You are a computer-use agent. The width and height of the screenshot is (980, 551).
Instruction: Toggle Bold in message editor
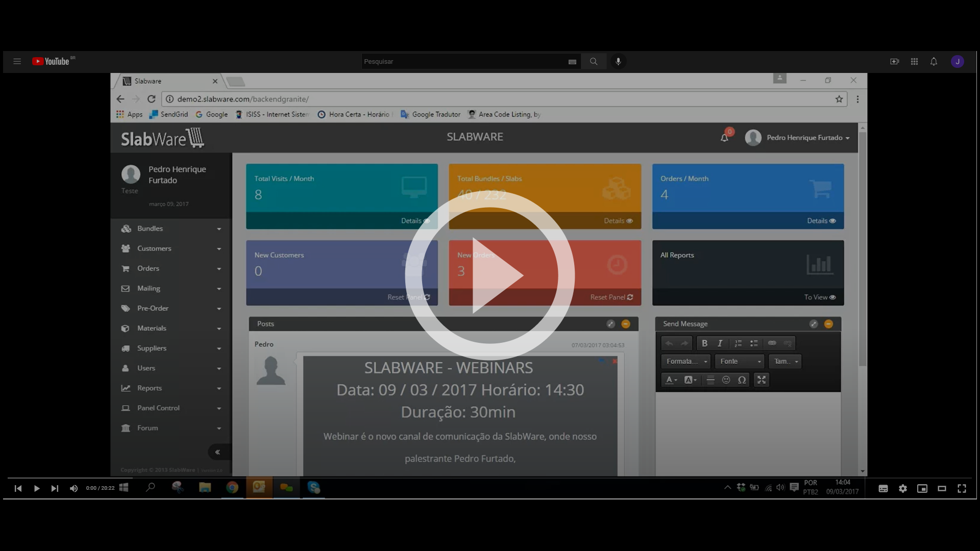pos(704,343)
